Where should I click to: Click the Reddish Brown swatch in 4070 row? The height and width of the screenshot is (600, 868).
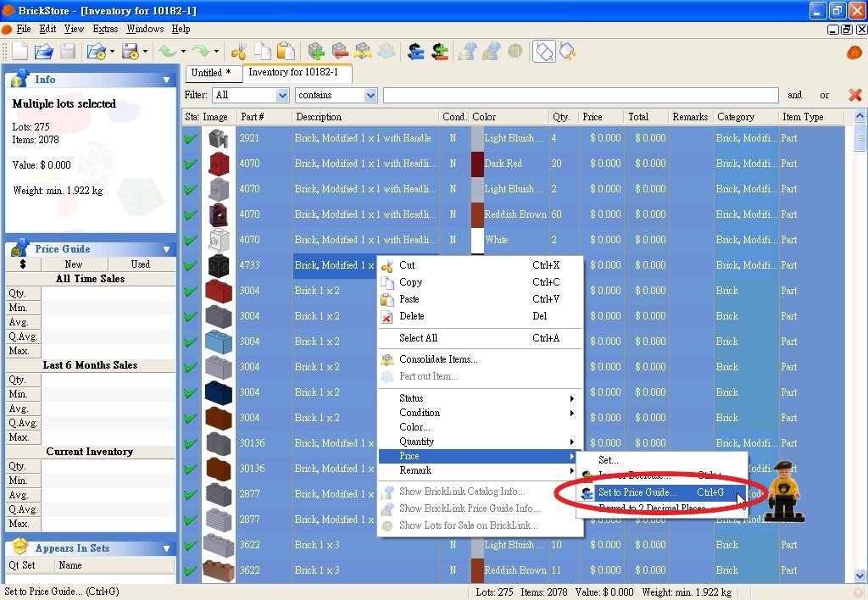(x=477, y=214)
